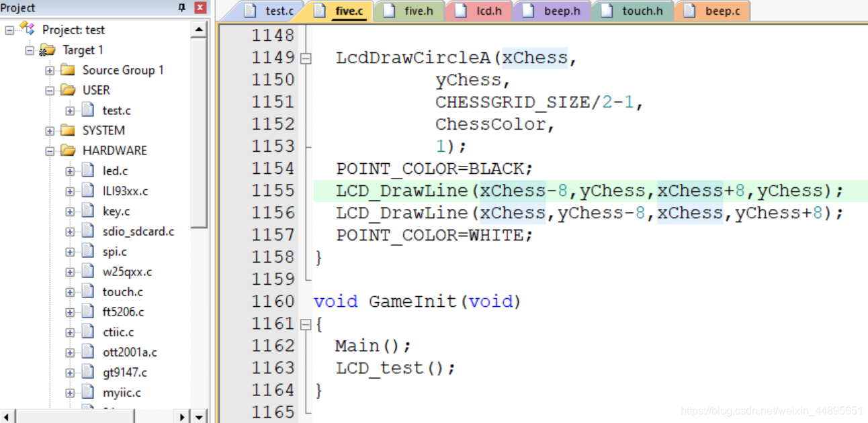This screenshot has width=868, height=423.
Task: Click the file icon beside myiic.c
Action: (x=87, y=392)
